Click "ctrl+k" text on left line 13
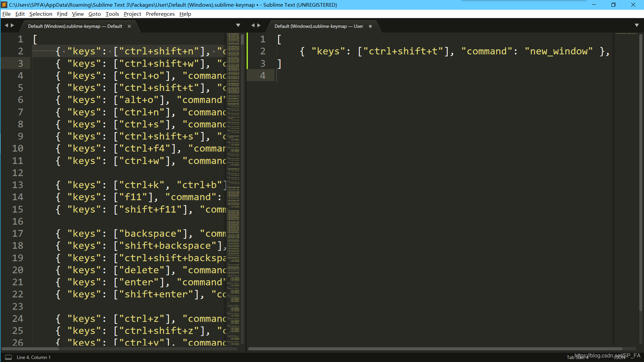Image resolution: width=644 pixels, height=362 pixels. 142,185
